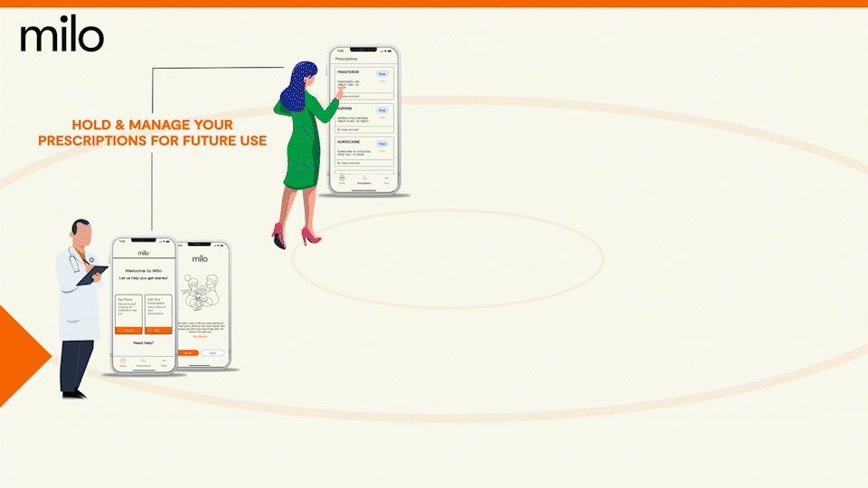Open the FINASTERIDE prescription title
868x488 pixels.
point(348,72)
